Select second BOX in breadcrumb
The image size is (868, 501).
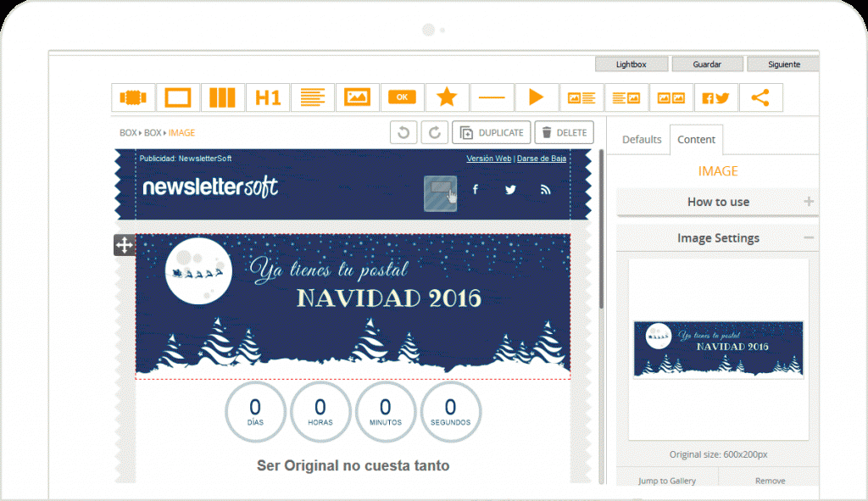[153, 133]
